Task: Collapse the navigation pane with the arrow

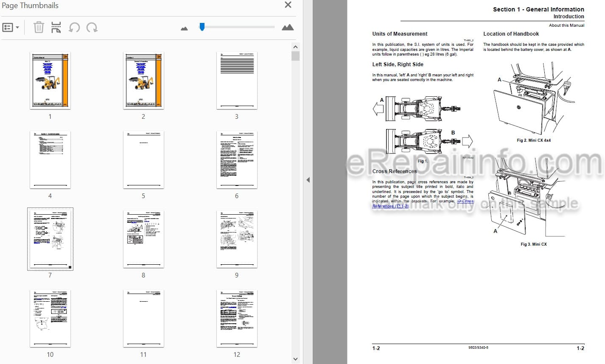Action: (308, 180)
